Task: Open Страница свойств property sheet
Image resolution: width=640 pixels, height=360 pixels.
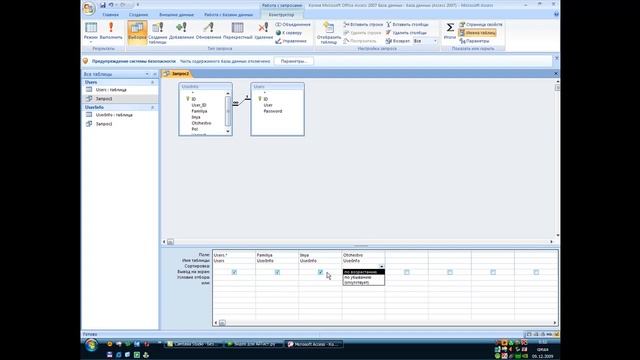Action: [x=480, y=24]
